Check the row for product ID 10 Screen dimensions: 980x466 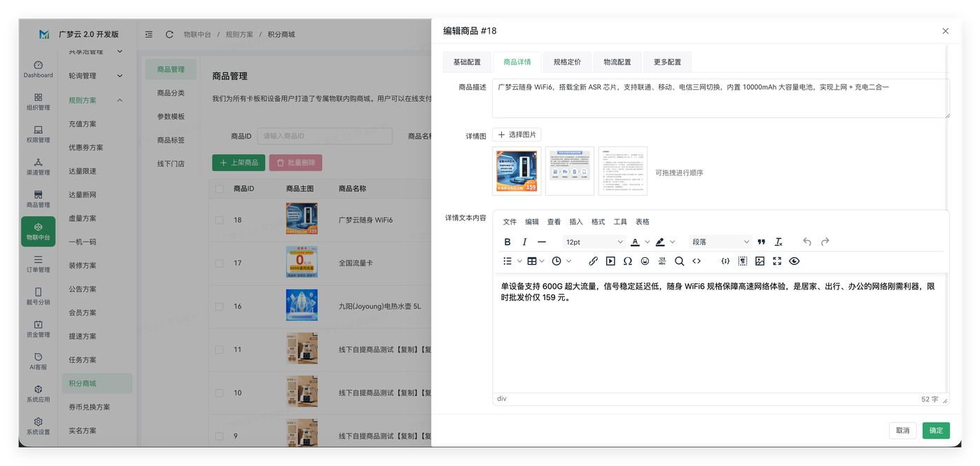click(219, 392)
